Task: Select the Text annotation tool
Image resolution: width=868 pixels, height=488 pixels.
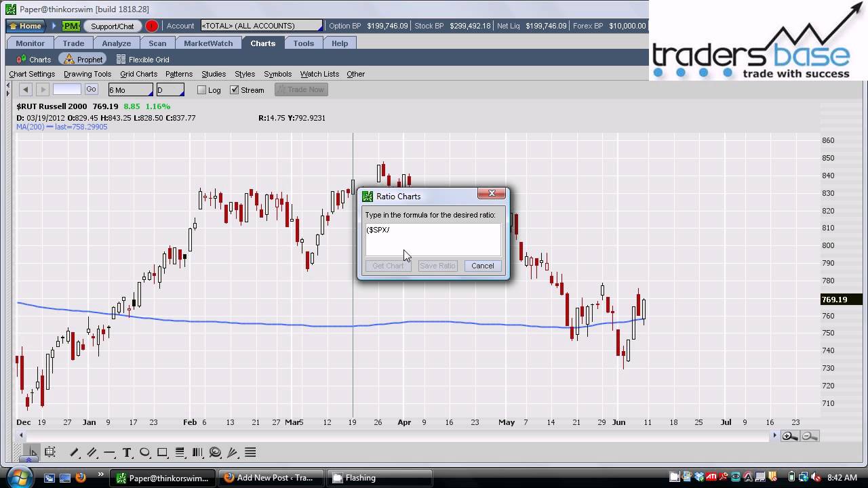Action: coord(127,452)
